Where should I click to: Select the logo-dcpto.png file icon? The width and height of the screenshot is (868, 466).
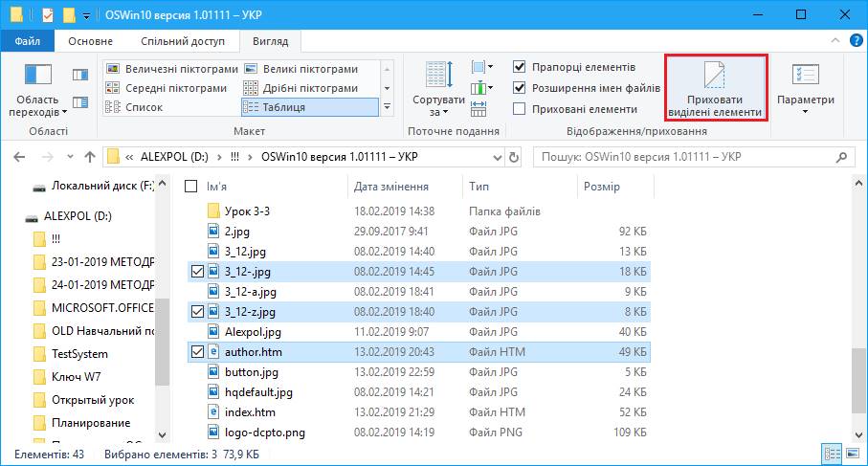coord(213,432)
